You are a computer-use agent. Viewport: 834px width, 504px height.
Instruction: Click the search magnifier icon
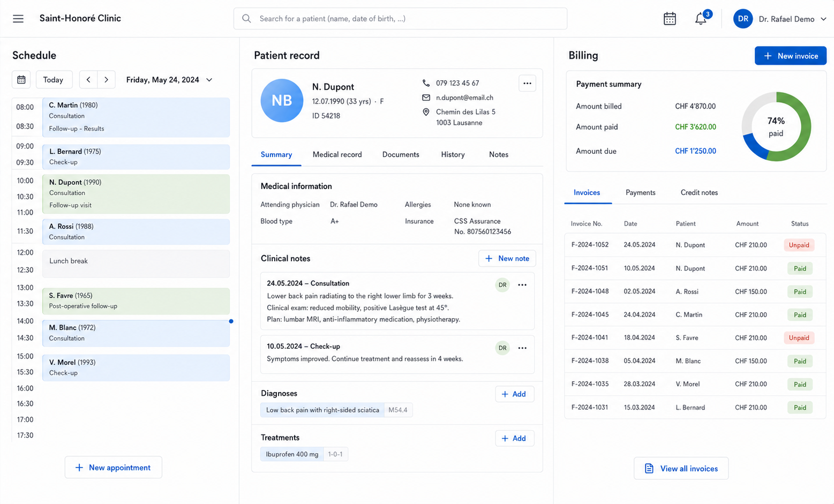(x=246, y=19)
